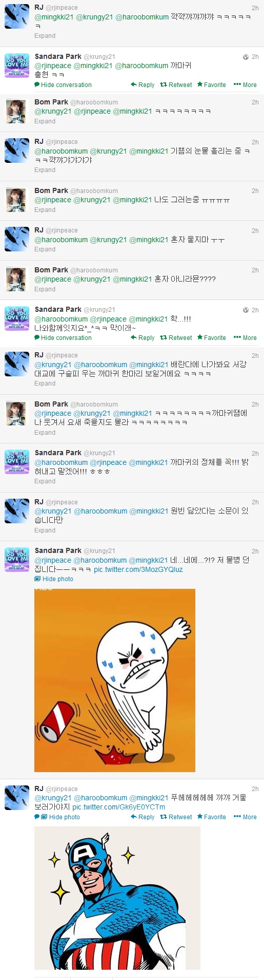This screenshot has width=264, height=980.
Task: Expand Bom Park's first tweet
Action: (45, 121)
